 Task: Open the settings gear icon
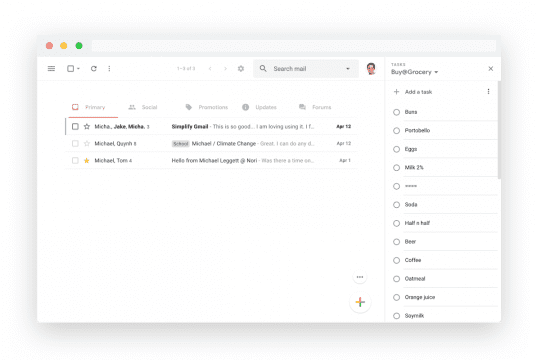241,69
